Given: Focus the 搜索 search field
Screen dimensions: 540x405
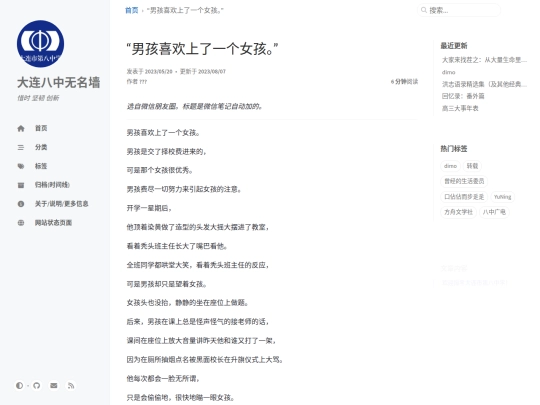Looking at the screenshot, I should click(x=459, y=10).
